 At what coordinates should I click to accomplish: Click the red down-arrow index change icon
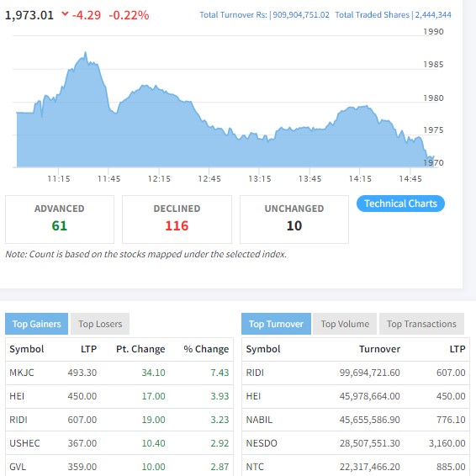point(65,13)
